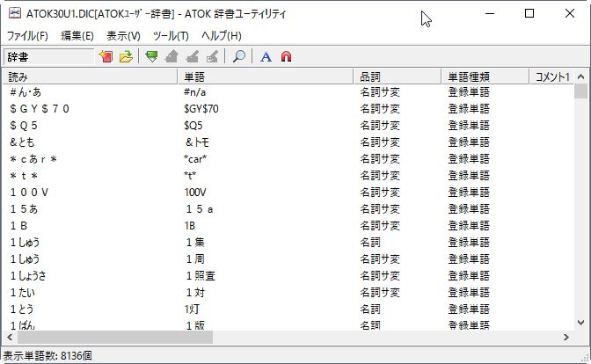Click the reading 1たい
Image resolution: width=591 pixels, height=364 pixels.
pos(23,293)
